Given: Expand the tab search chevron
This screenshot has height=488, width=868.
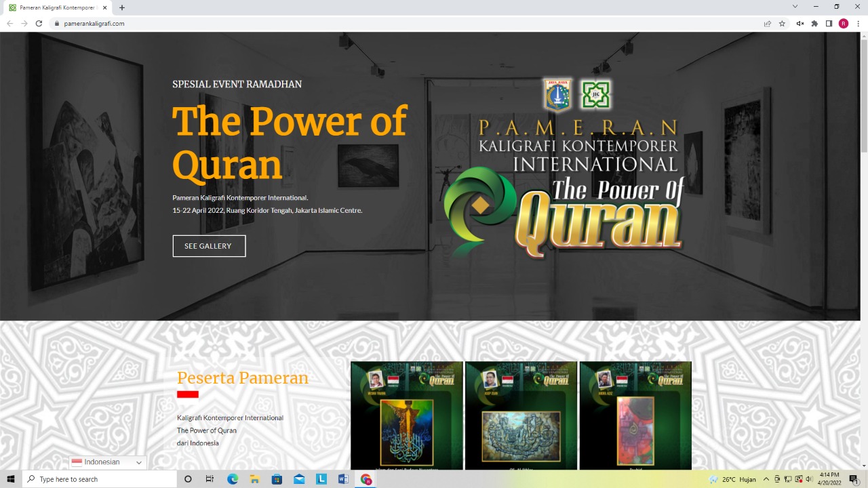Looking at the screenshot, I should [795, 7].
